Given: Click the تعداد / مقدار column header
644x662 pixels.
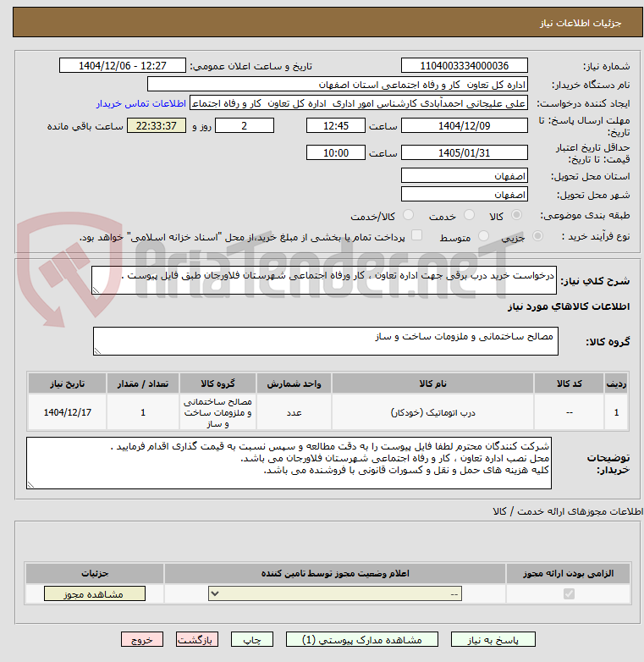Looking at the screenshot, I should [143, 383].
